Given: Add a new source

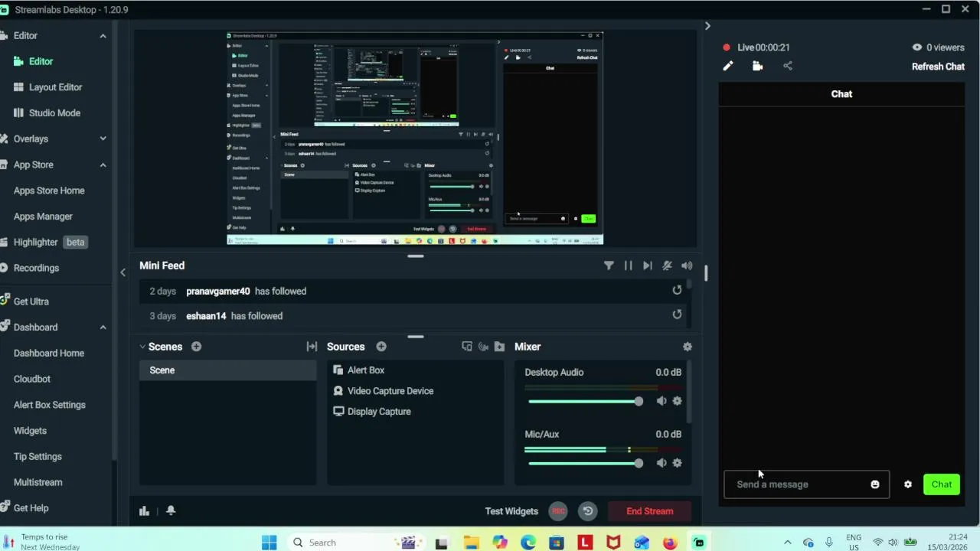Looking at the screenshot, I should (x=381, y=347).
